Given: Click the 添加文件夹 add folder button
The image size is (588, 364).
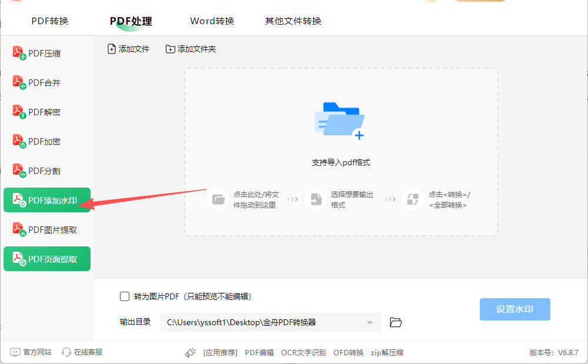Looking at the screenshot, I should pyautogui.click(x=191, y=49).
